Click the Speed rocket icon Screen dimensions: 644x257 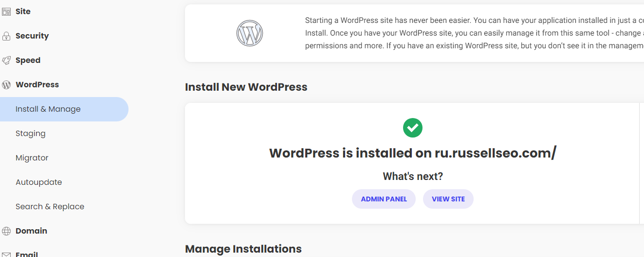coord(6,60)
